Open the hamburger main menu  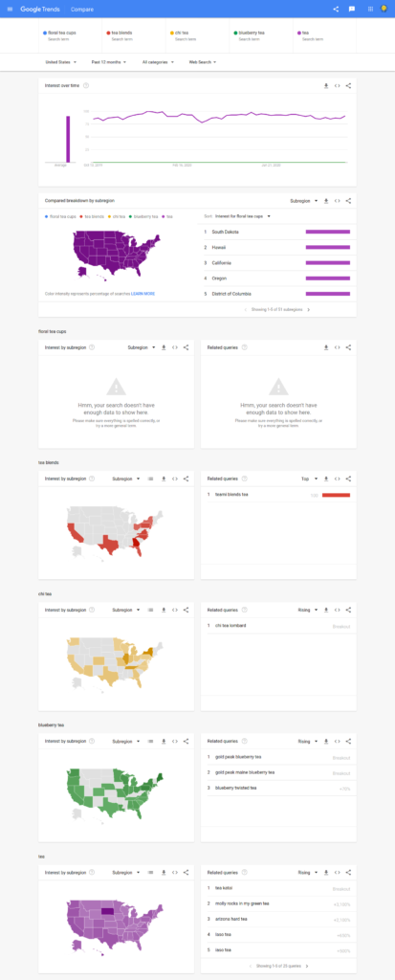coord(10,9)
